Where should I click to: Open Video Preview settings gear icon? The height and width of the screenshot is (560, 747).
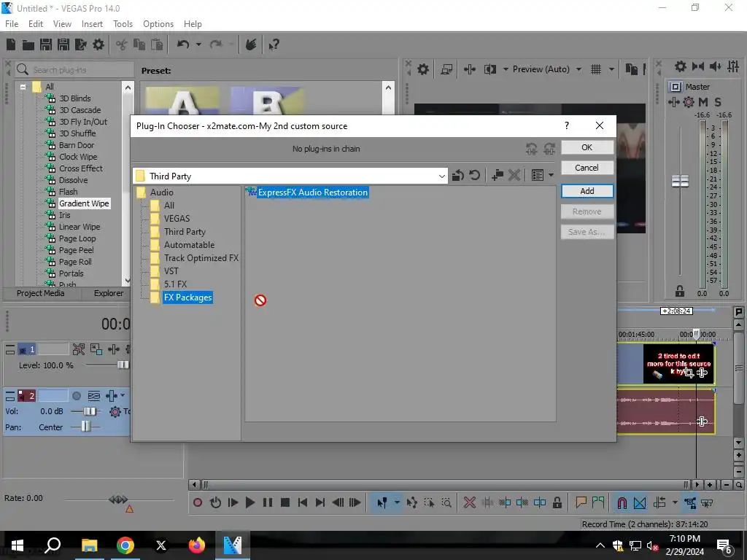pyautogui.click(x=423, y=69)
